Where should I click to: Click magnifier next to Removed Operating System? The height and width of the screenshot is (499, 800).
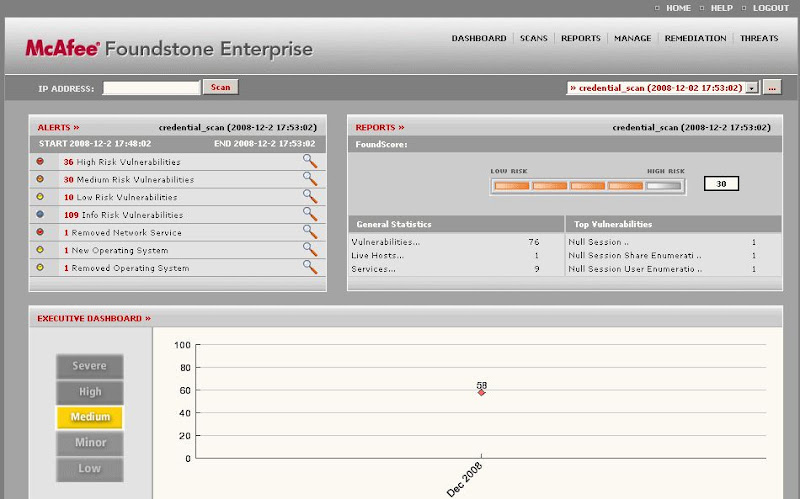[x=310, y=267]
